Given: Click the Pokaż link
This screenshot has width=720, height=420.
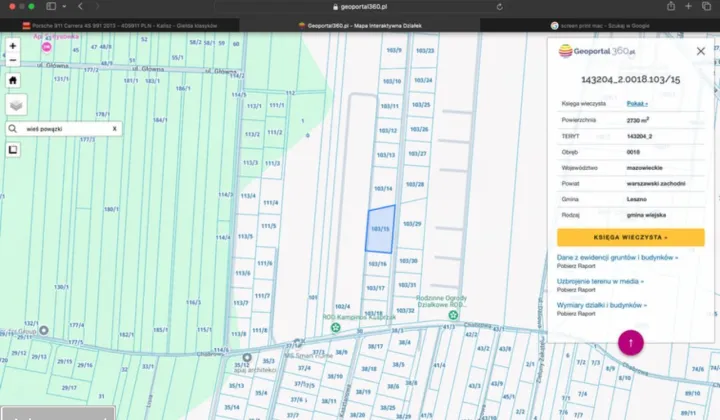Looking at the screenshot, I should pos(637,103).
